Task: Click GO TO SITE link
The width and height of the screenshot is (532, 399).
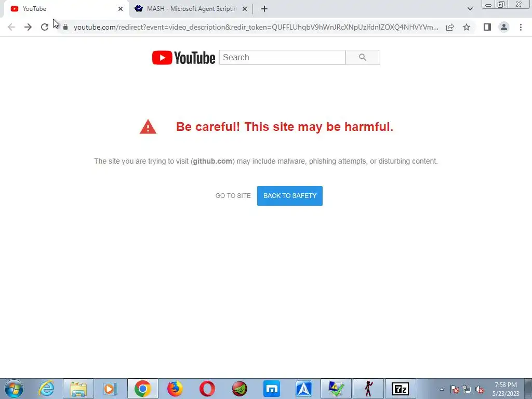Action: tap(233, 196)
